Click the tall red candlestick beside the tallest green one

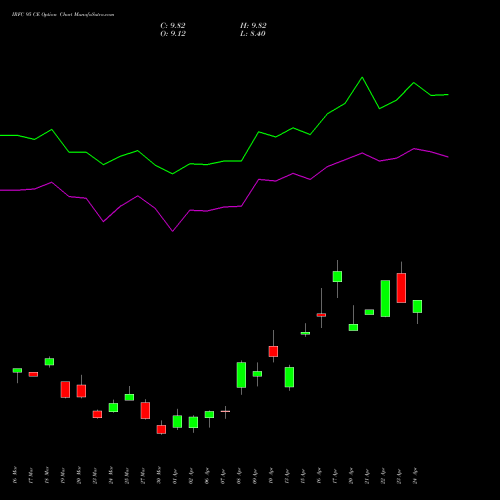coord(401,288)
